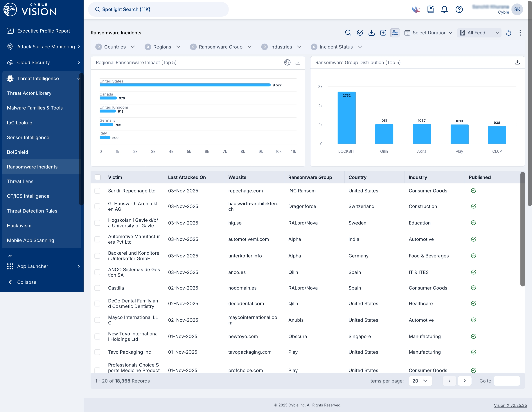
Task: Select the Tavo Packaging Inc row checkbox
Action: (x=97, y=352)
